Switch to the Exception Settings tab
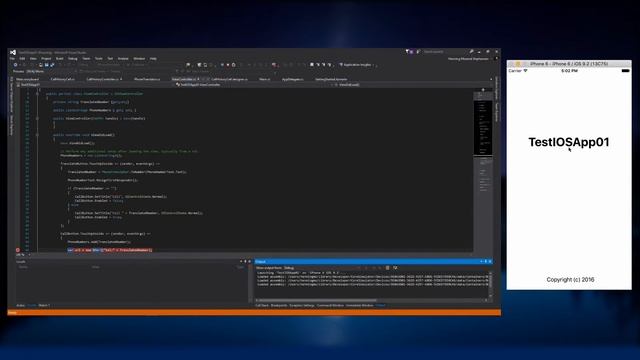This screenshot has height=360, width=640. click(302, 305)
